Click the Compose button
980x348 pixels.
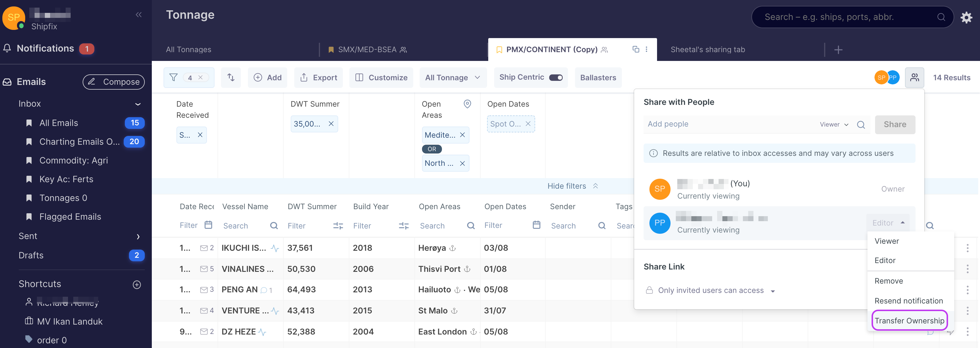[113, 82]
